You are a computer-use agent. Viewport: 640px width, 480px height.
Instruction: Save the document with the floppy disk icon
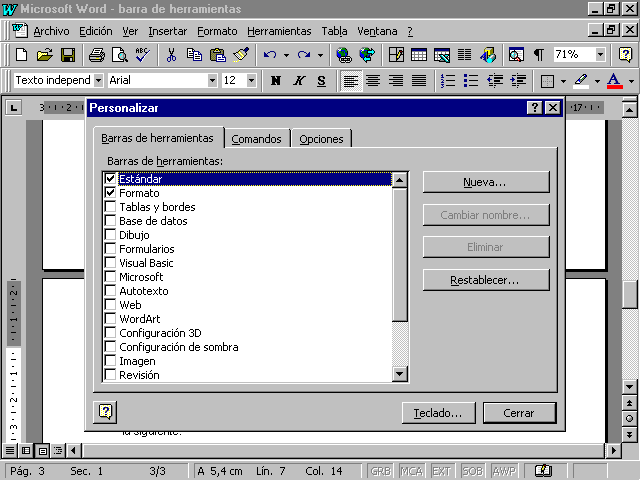68,54
